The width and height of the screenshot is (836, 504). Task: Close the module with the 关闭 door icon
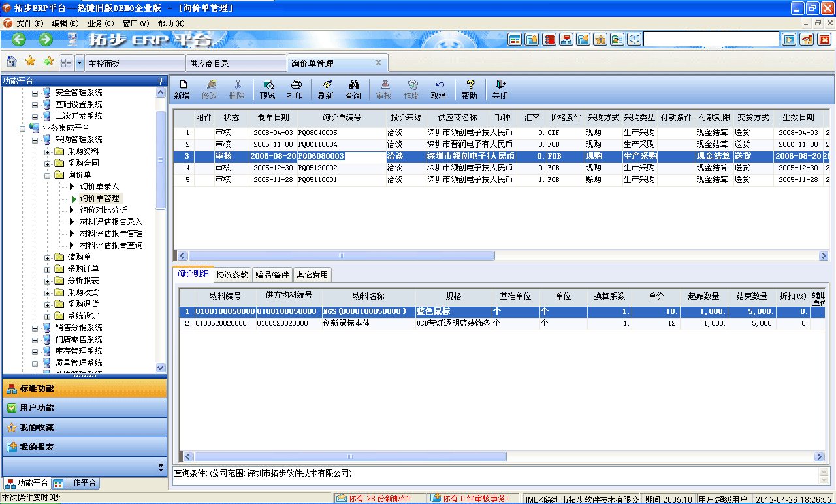tap(500, 86)
